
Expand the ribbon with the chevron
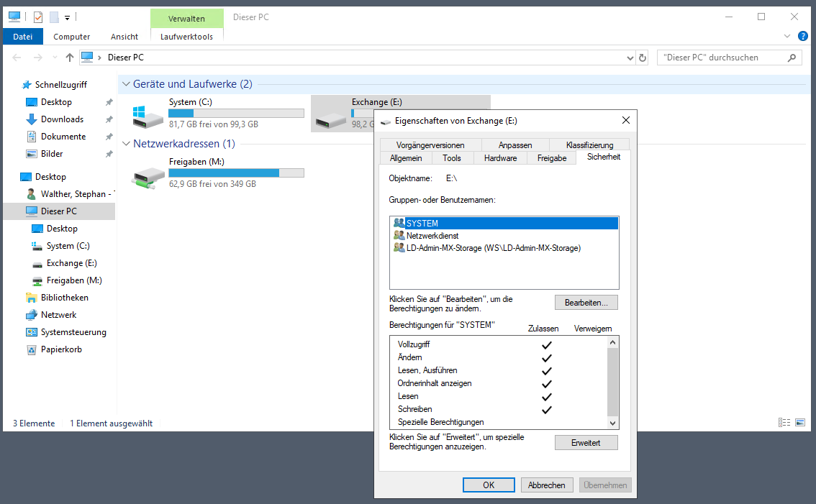pyautogui.click(x=787, y=36)
